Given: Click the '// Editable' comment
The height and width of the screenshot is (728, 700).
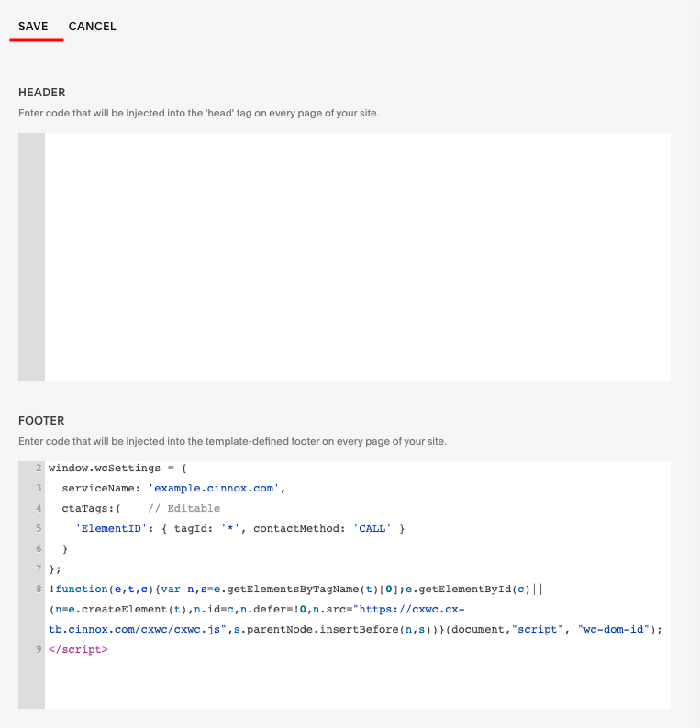Looking at the screenshot, I should pos(183,508).
